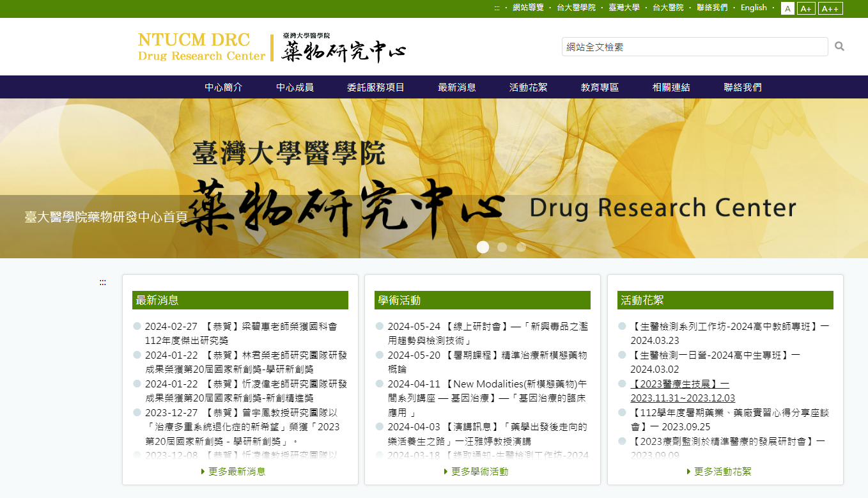The width and height of the screenshot is (868, 498).
Task: Click the 網站全文檢索 search field
Action: tap(695, 47)
